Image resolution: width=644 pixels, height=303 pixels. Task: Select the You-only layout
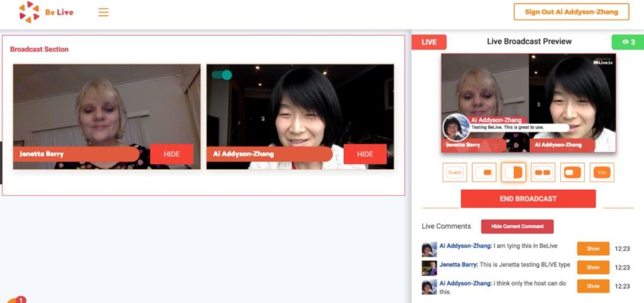[x=602, y=172]
